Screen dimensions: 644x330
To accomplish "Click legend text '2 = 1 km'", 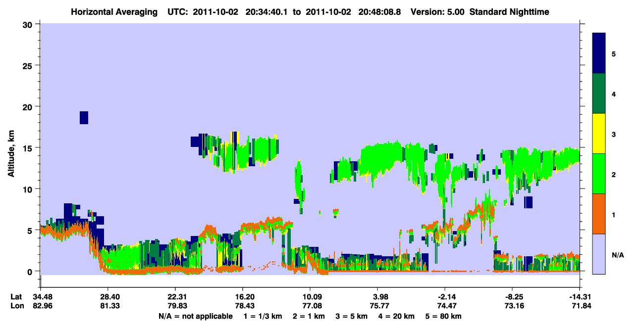I will pos(309,316).
